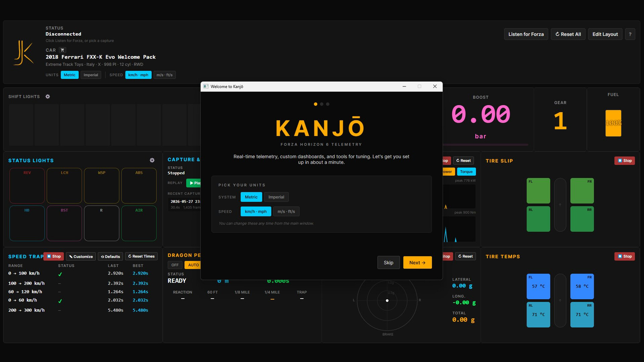
Task: Click Reset Times in Speed Trap
Action: coord(141,256)
